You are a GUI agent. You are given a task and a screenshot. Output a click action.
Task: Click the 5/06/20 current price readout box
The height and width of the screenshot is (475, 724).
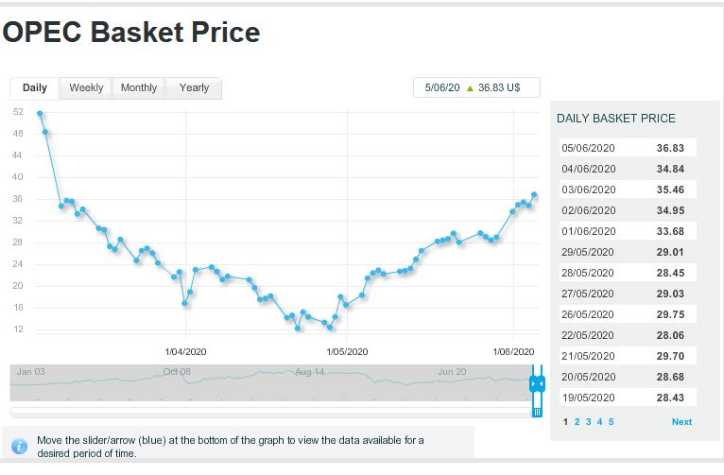click(476, 88)
